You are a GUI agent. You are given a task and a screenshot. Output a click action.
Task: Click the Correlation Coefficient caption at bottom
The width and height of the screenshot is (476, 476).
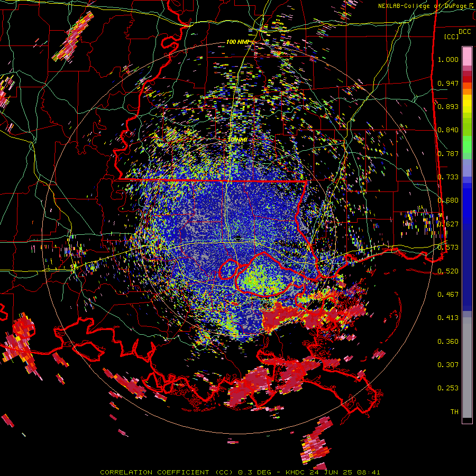(240, 472)
